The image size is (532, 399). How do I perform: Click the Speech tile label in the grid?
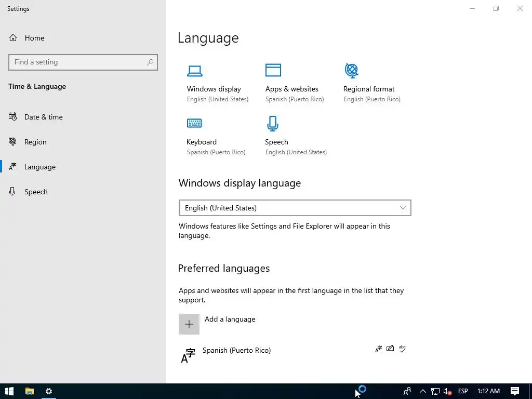(276, 142)
